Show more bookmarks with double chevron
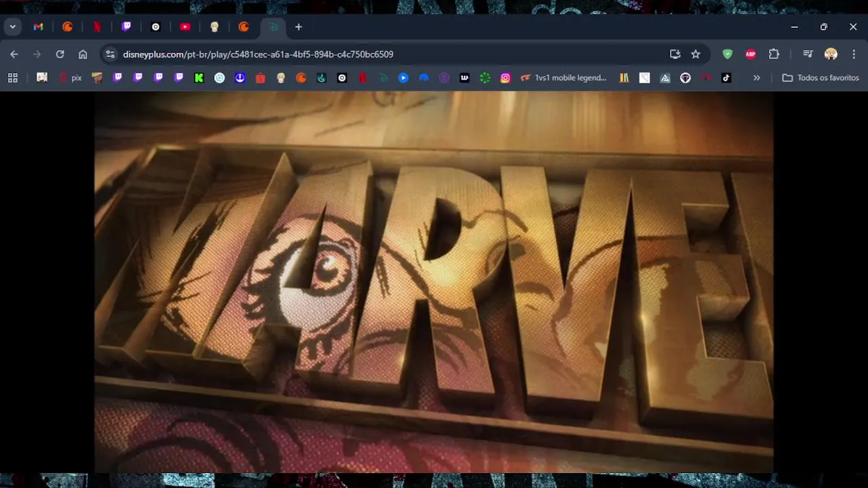The height and width of the screenshot is (488, 868). click(x=757, y=78)
